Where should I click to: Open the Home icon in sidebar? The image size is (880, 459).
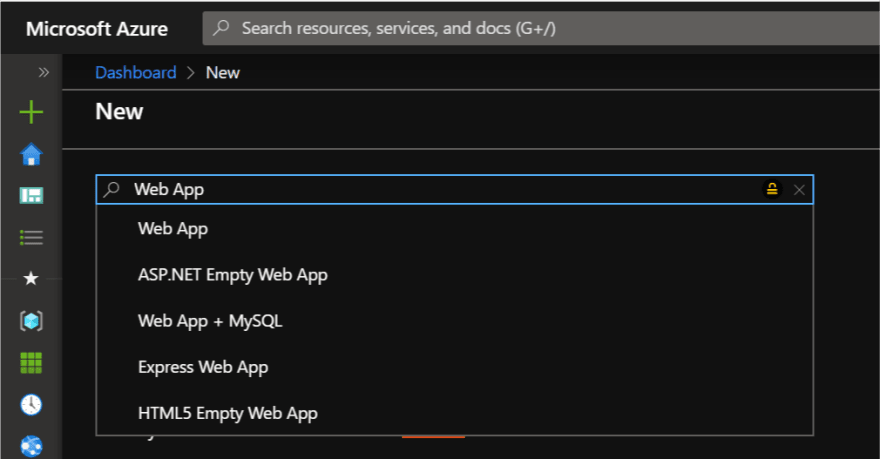[x=31, y=154]
